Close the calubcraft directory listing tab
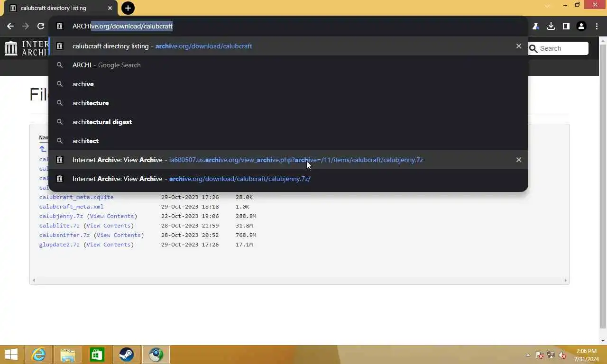Viewport: 607px width, 364px height. (110, 8)
